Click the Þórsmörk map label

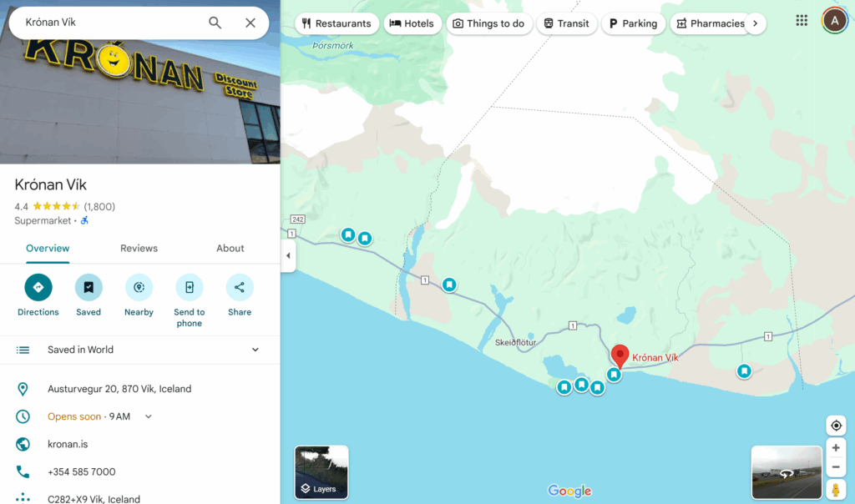pos(332,46)
